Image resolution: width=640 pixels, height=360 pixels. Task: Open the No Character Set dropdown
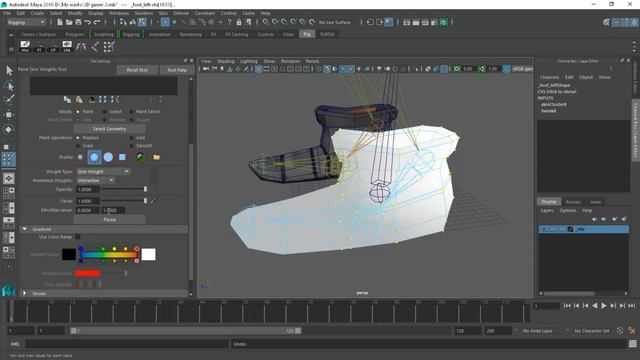pyautogui.click(x=592, y=331)
